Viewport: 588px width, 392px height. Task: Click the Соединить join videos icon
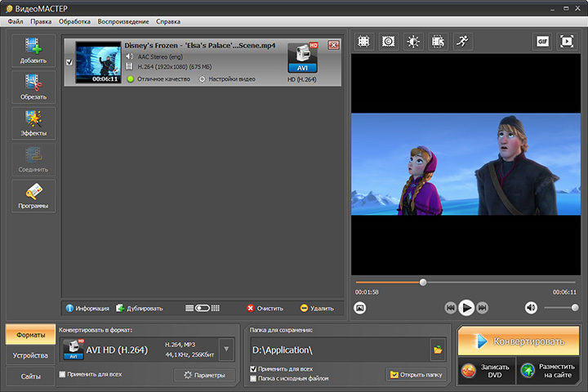coord(33,160)
